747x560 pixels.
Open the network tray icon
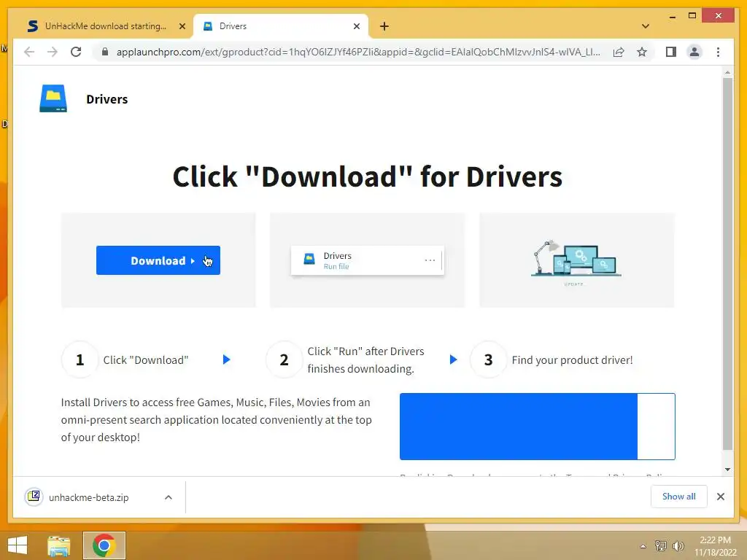[x=661, y=545]
